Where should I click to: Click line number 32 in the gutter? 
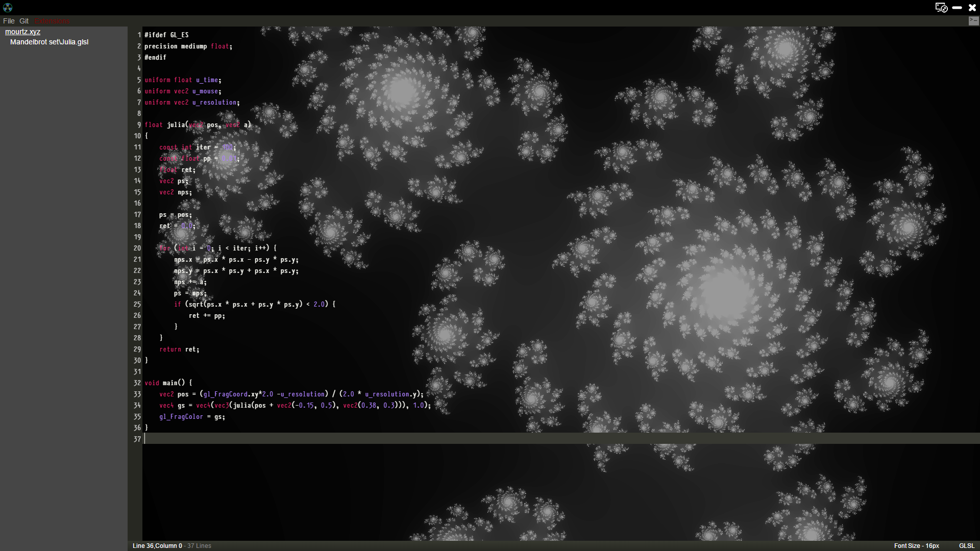137,383
